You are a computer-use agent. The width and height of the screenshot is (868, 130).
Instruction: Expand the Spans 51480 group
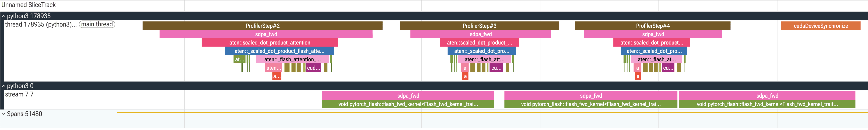pos(4,114)
